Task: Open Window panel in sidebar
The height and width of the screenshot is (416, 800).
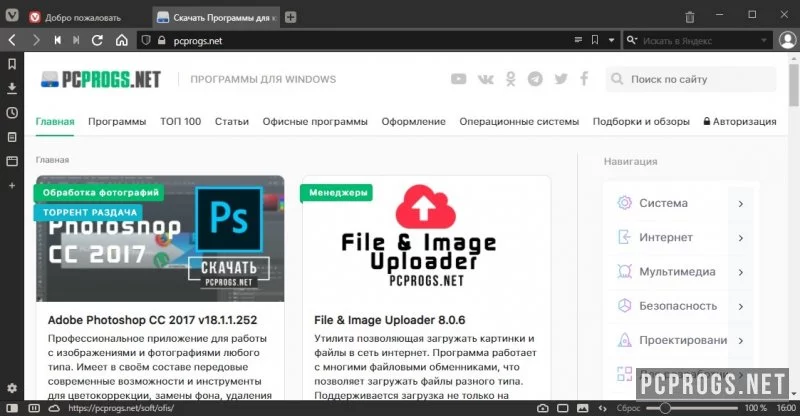Action: click(x=12, y=161)
